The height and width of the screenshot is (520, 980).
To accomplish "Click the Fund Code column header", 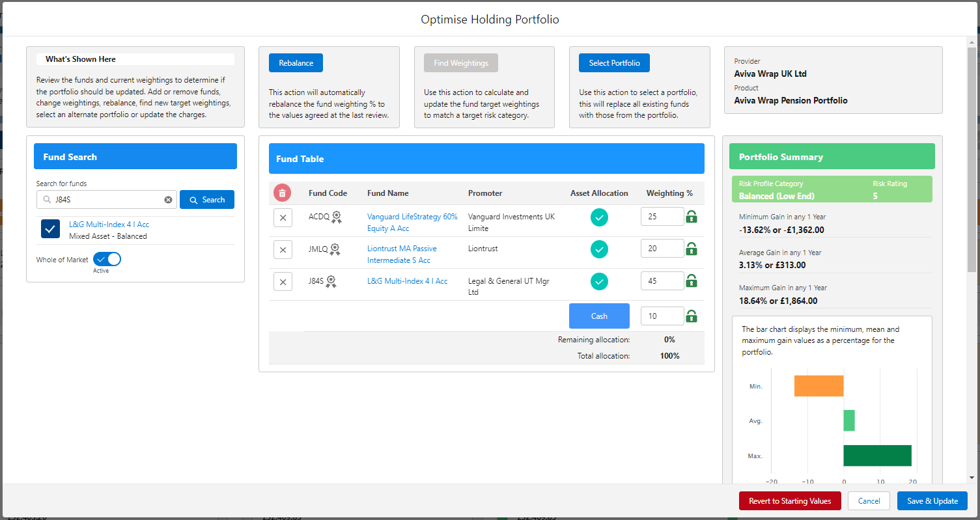I will click(x=328, y=193).
